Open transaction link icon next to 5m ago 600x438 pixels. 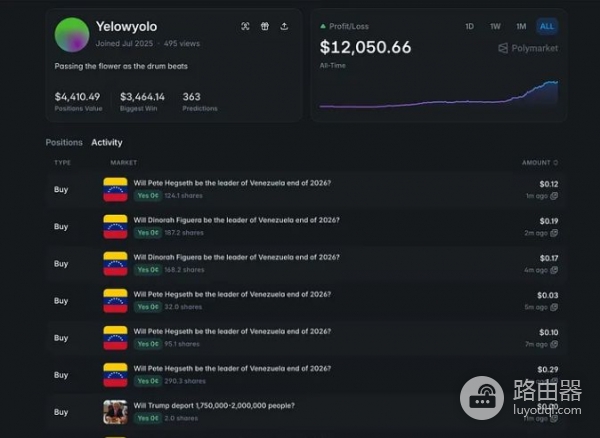click(x=554, y=307)
